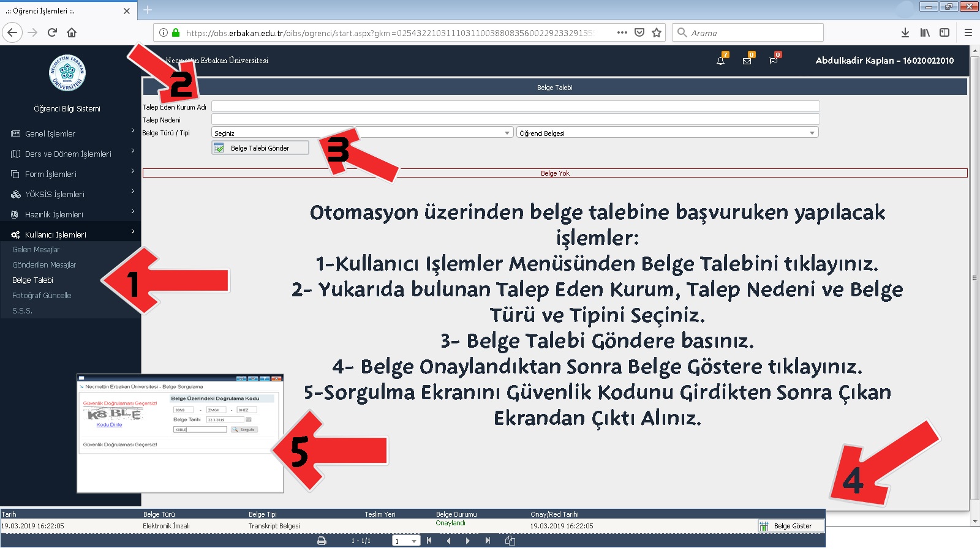Click the printer icon in pager bar
Screen dimensions: 980x551
point(322,541)
